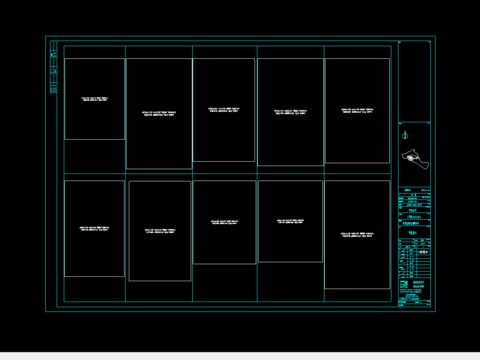
Task: Select the bottom-right viewport rectangle
Action: point(357,235)
